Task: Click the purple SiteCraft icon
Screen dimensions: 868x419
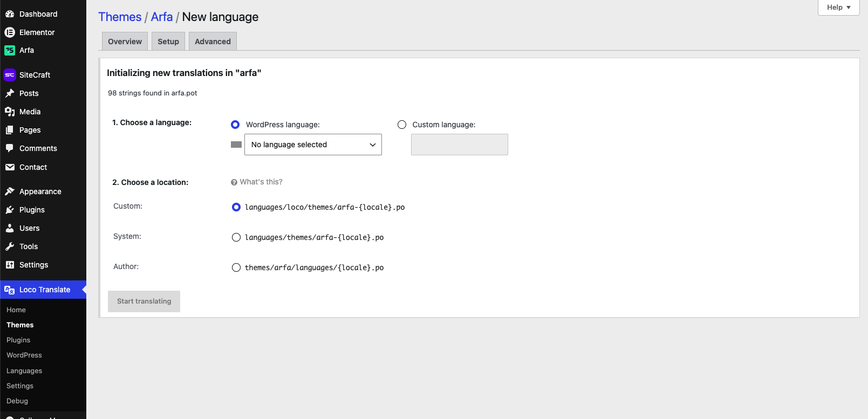Action: point(10,75)
